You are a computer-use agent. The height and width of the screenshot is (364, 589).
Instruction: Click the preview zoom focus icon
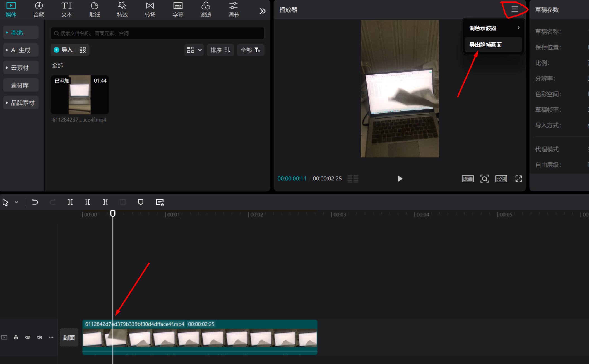point(484,179)
